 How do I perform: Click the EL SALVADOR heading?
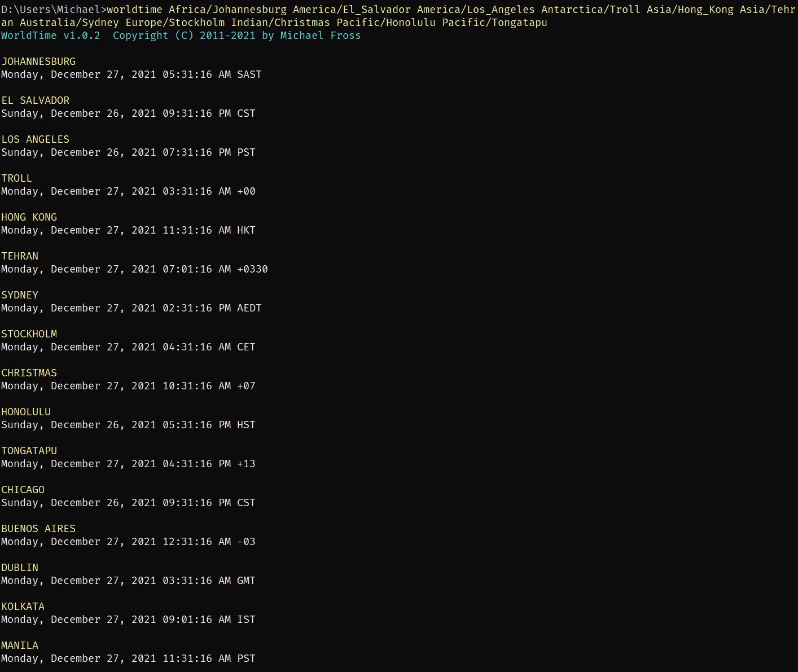pyautogui.click(x=36, y=100)
